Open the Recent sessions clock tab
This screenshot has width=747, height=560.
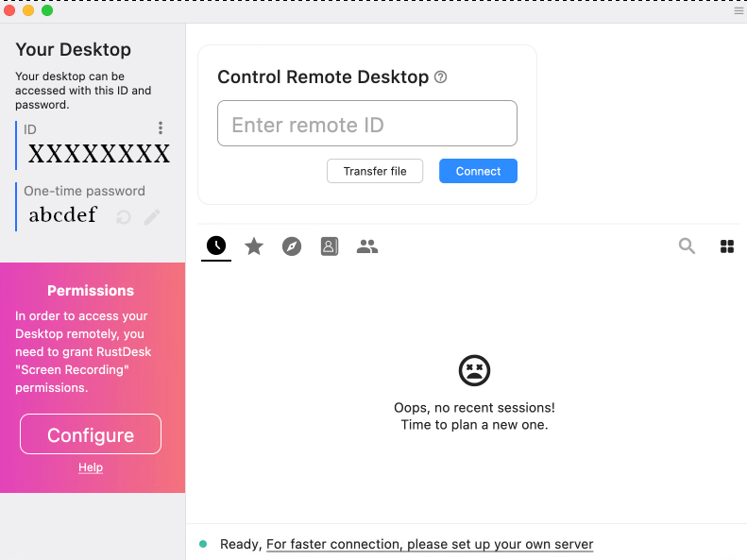(216, 246)
